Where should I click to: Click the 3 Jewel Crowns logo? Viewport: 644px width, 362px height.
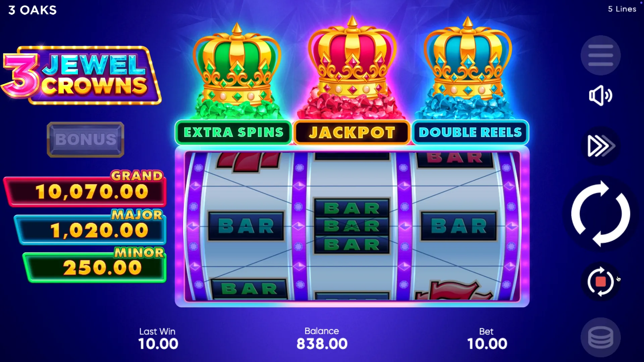pyautogui.click(x=81, y=75)
